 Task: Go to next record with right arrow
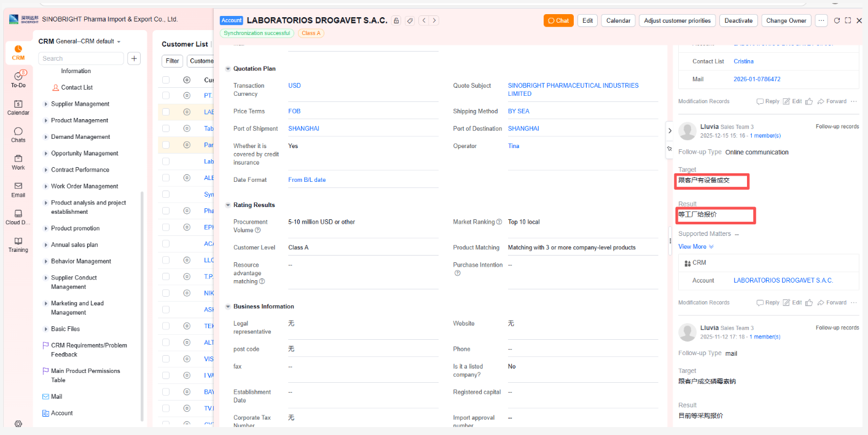click(x=434, y=20)
